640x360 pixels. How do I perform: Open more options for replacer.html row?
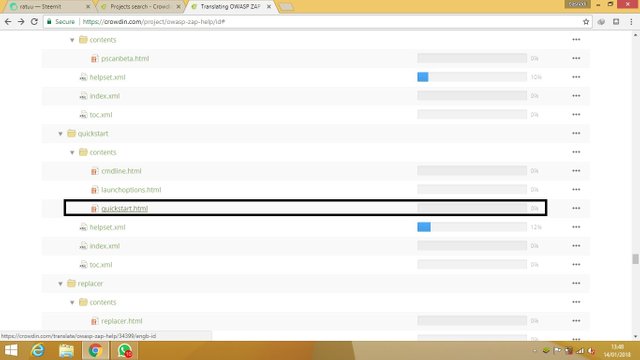point(576,321)
